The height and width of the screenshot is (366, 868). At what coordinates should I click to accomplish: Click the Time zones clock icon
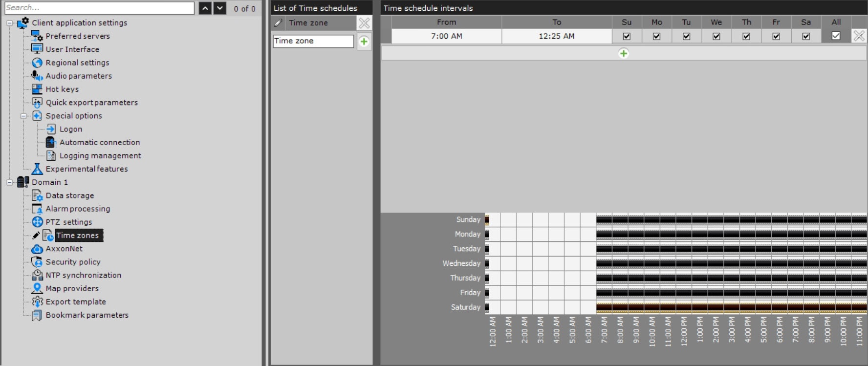(x=48, y=236)
